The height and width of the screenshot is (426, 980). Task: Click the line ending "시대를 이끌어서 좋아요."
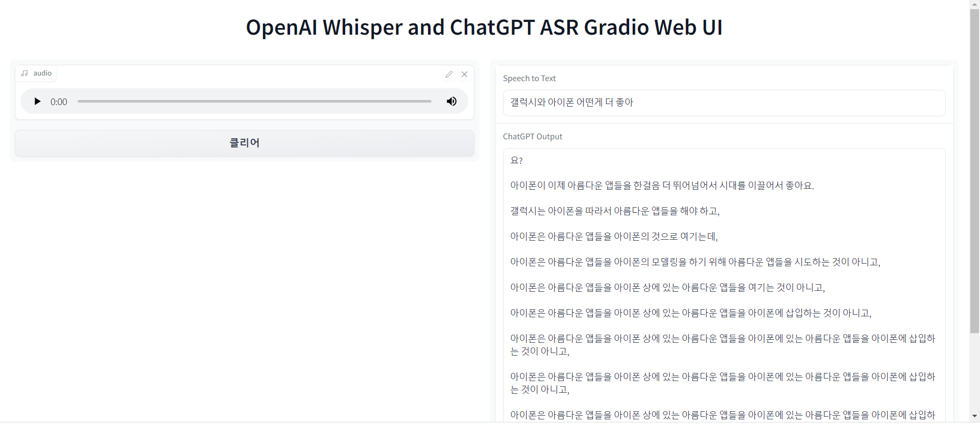(662, 186)
